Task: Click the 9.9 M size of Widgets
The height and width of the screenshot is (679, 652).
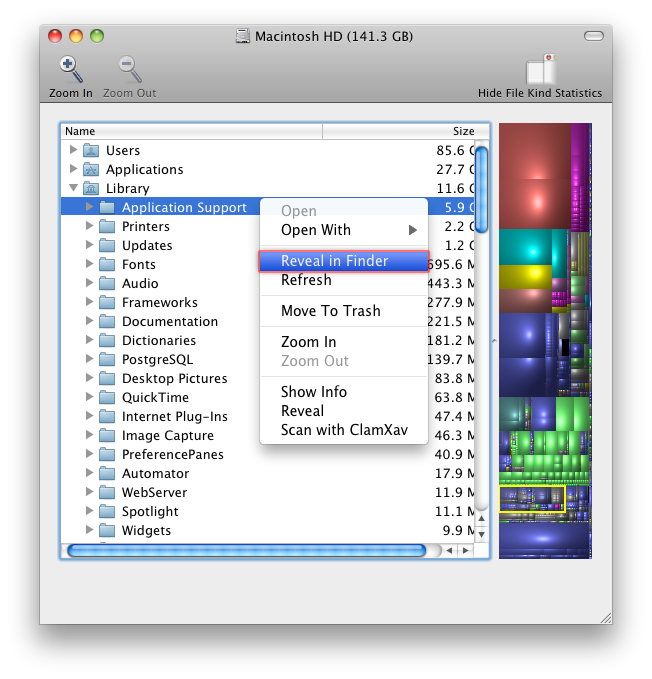Action: point(458,531)
